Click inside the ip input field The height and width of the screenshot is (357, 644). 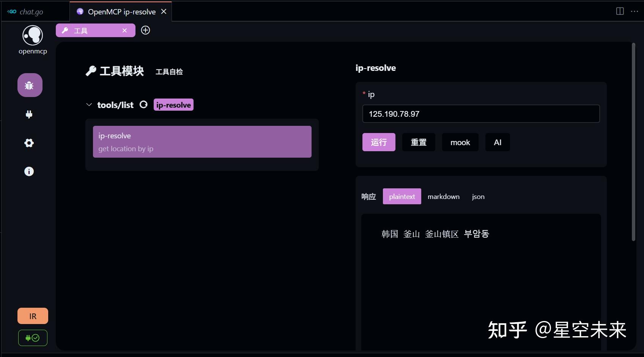[480, 114]
